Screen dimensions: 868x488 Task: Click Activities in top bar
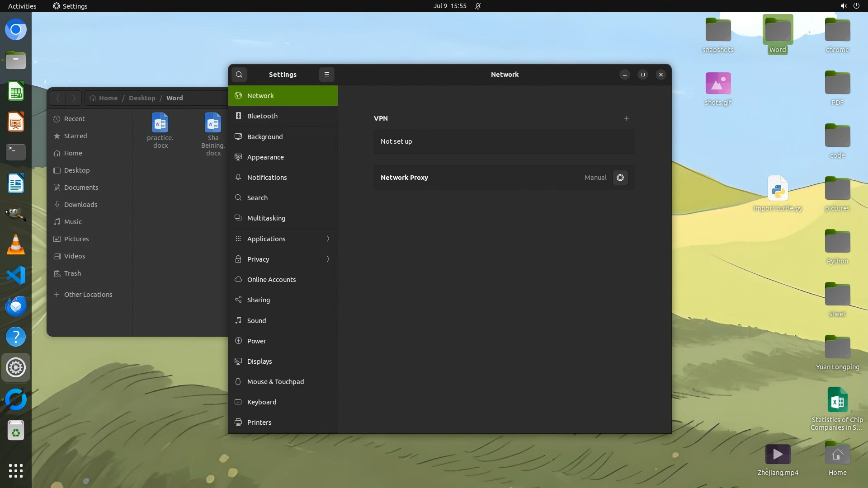22,6
